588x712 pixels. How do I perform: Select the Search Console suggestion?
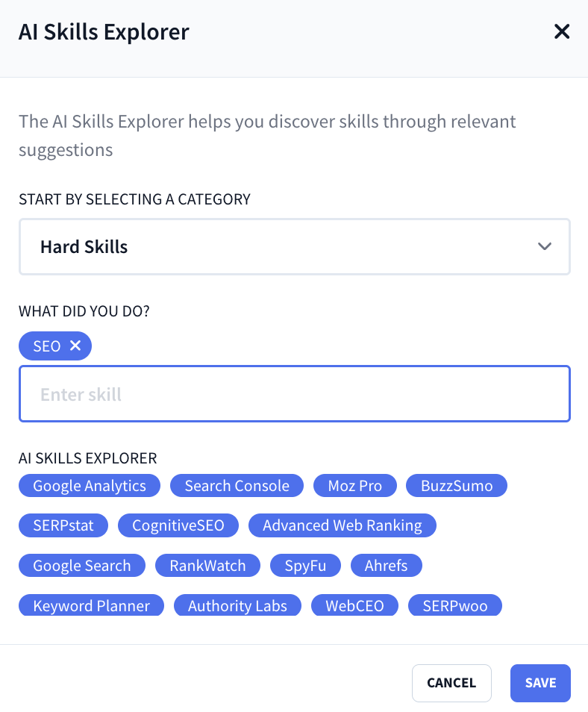click(x=237, y=485)
